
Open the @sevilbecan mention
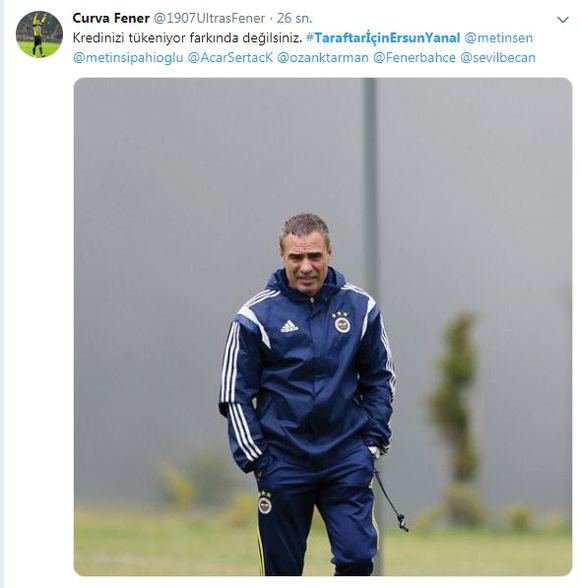[x=497, y=57]
